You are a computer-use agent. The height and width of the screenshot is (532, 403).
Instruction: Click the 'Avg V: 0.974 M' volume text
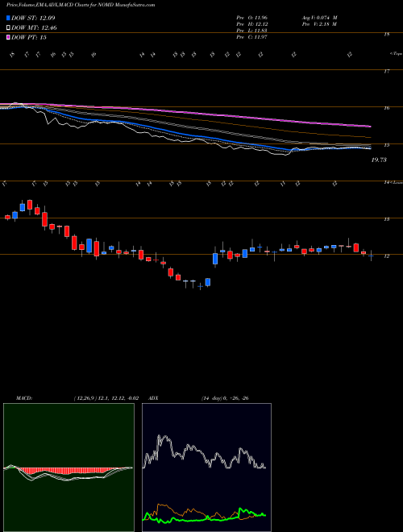tap(321, 17)
